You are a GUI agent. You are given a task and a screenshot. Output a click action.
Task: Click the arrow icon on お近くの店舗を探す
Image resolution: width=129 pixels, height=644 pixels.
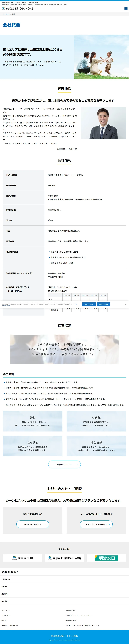pyautogui.click(x=46, y=524)
